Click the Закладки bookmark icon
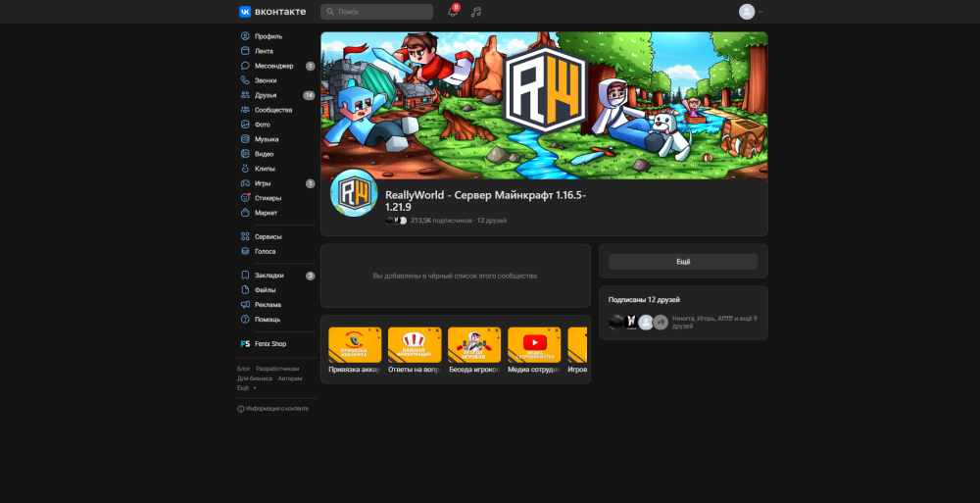This screenshot has height=503, width=980. 245,276
